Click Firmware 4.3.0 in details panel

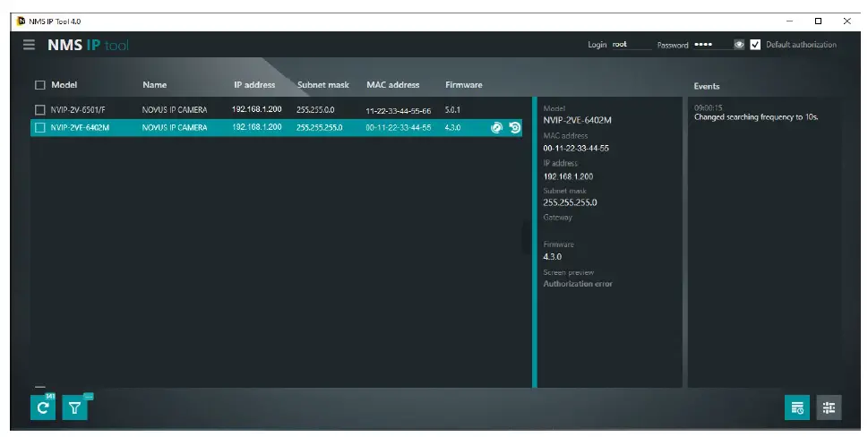point(553,257)
